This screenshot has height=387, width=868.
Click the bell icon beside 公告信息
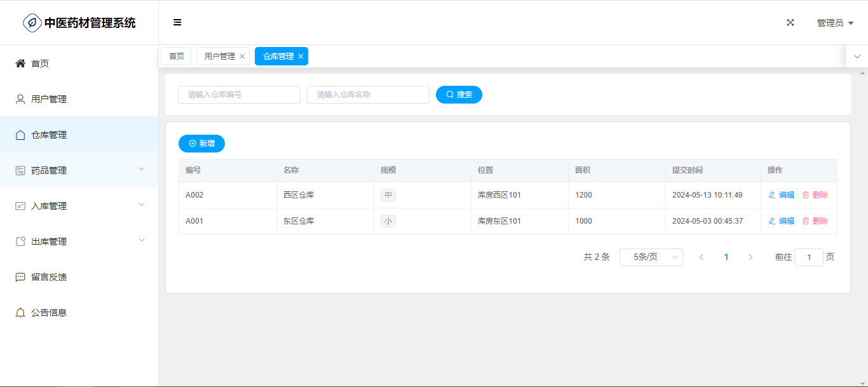click(20, 313)
